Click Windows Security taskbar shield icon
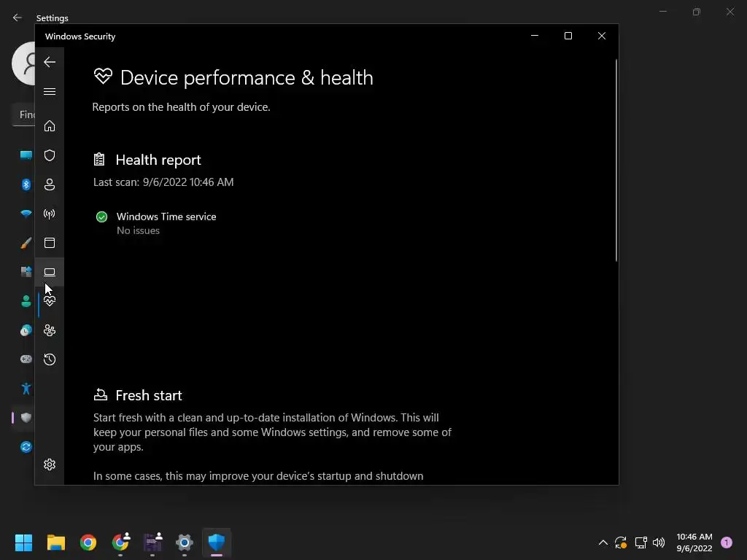This screenshot has width=747, height=560. (216, 542)
